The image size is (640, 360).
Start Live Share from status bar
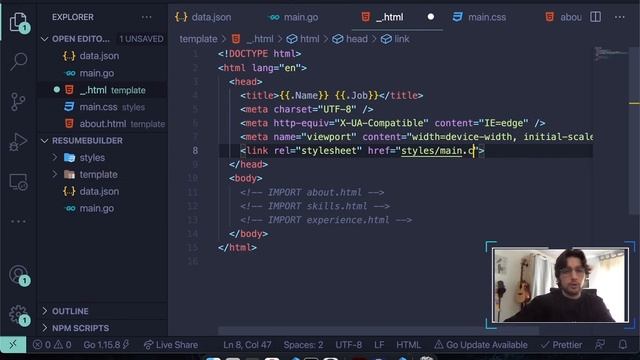(x=171, y=345)
